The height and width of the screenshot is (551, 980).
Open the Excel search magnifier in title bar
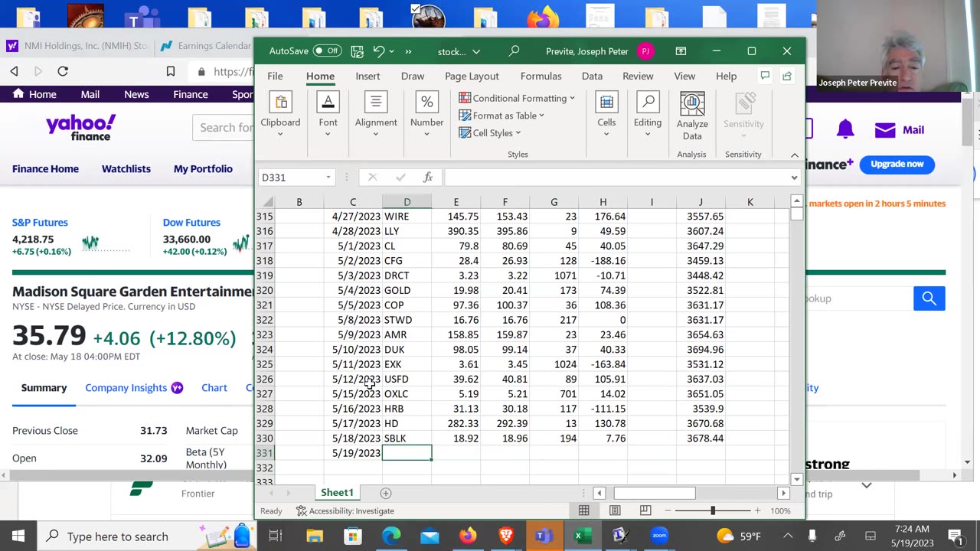(x=514, y=51)
